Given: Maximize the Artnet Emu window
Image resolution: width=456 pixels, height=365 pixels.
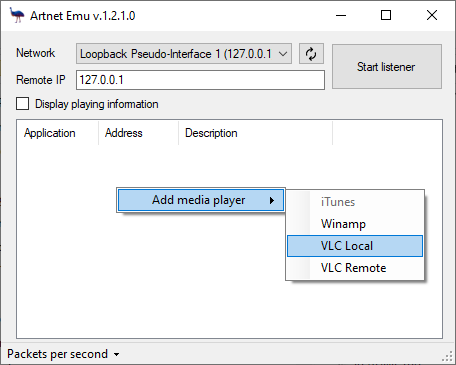Looking at the screenshot, I should tap(386, 15).
